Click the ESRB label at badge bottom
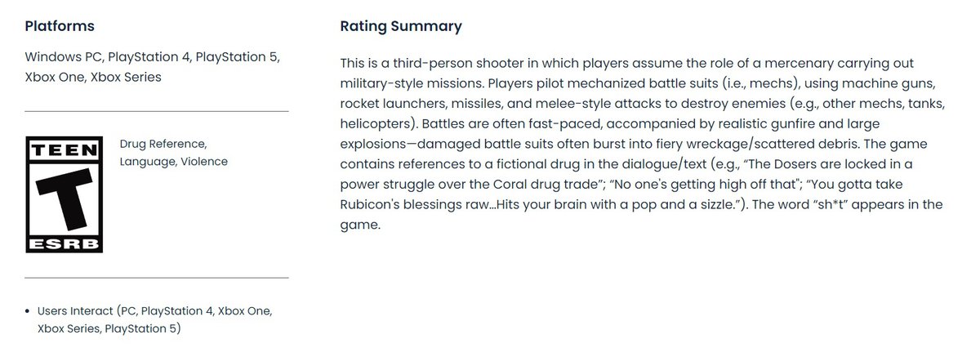980x357 pixels. click(65, 244)
